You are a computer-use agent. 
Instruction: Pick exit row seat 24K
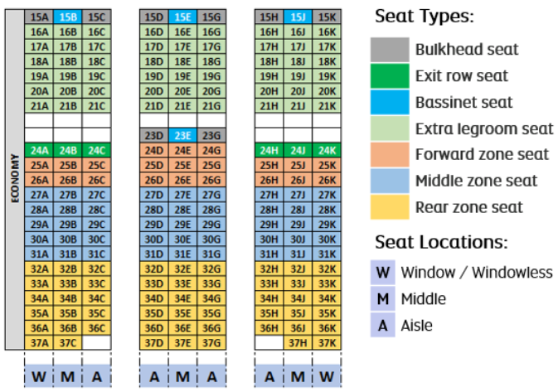coord(327,150)
